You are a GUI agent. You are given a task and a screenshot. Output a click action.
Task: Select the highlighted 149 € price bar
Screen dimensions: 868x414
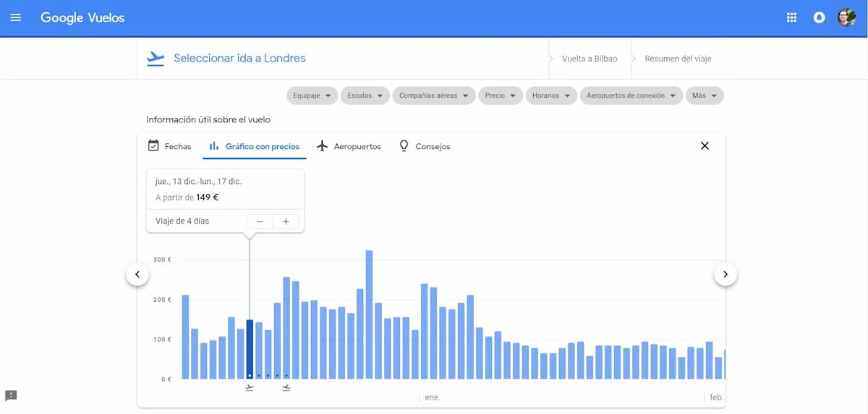tap(250, 349)
